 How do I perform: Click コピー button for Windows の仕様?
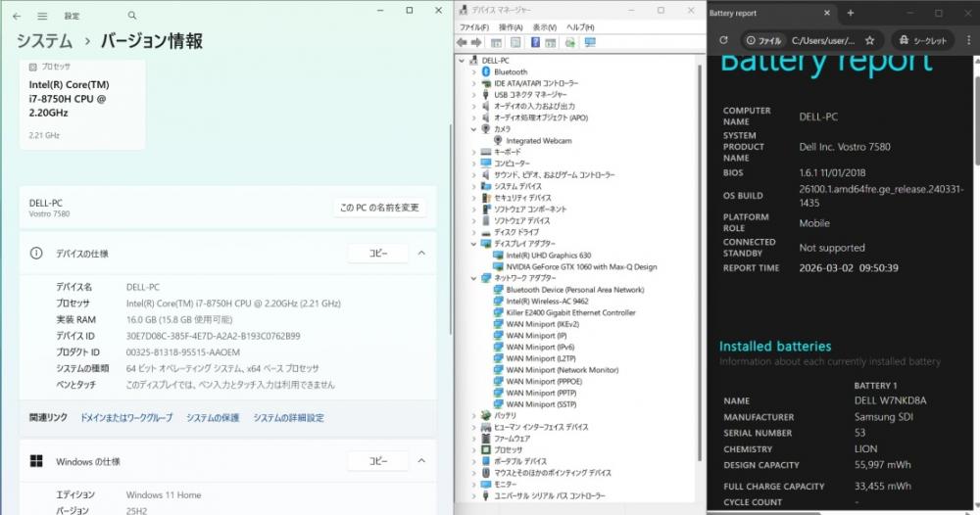pos(378,461)
